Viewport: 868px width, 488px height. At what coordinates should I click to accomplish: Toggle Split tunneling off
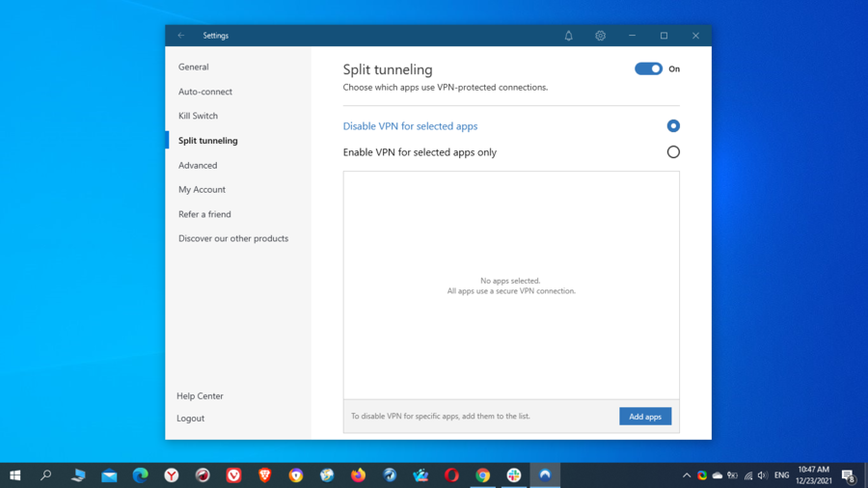pos(648,69)
